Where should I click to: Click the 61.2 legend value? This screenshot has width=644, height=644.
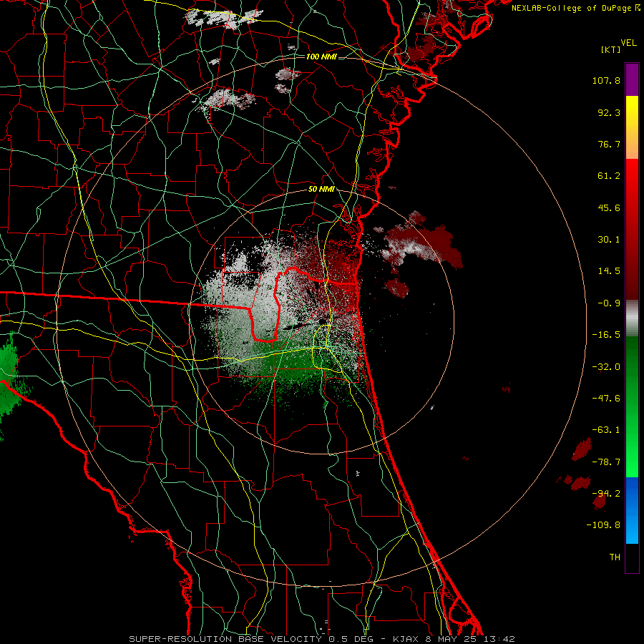click(609, 176)
